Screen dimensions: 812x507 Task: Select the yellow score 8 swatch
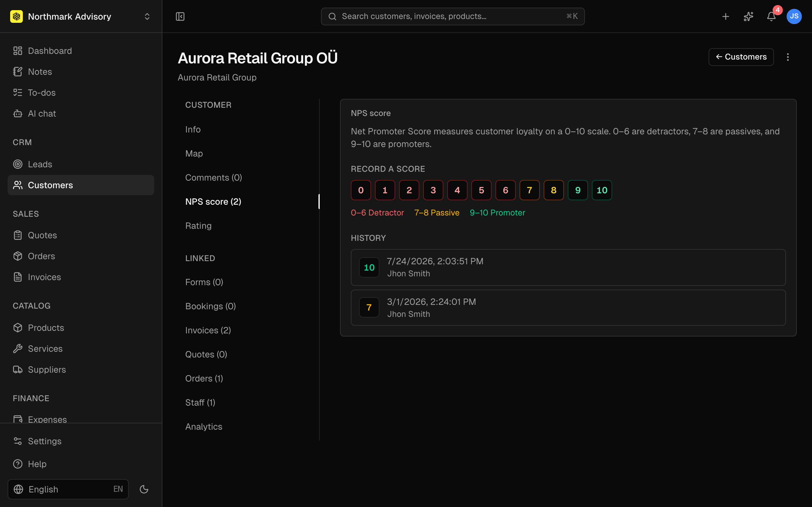[553, 190]
